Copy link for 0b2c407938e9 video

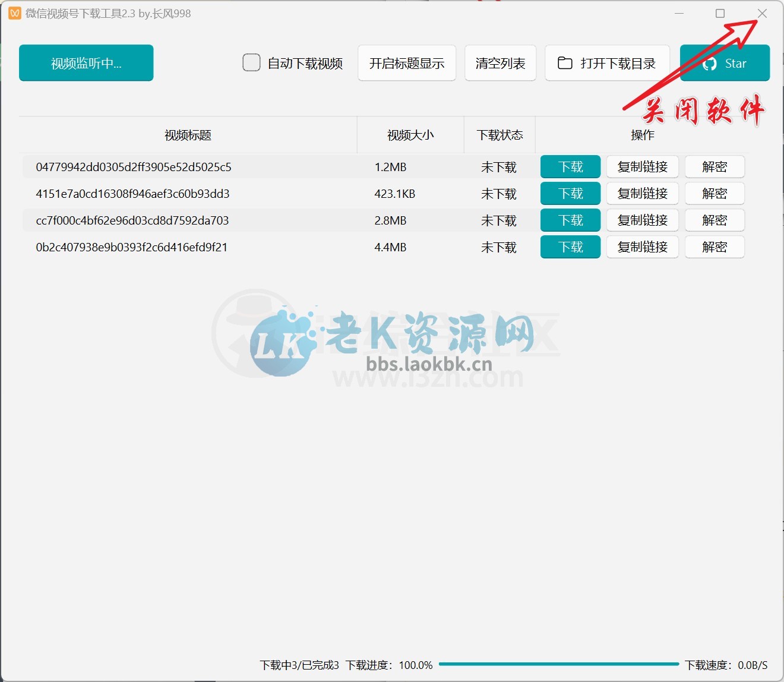point(643,247)
